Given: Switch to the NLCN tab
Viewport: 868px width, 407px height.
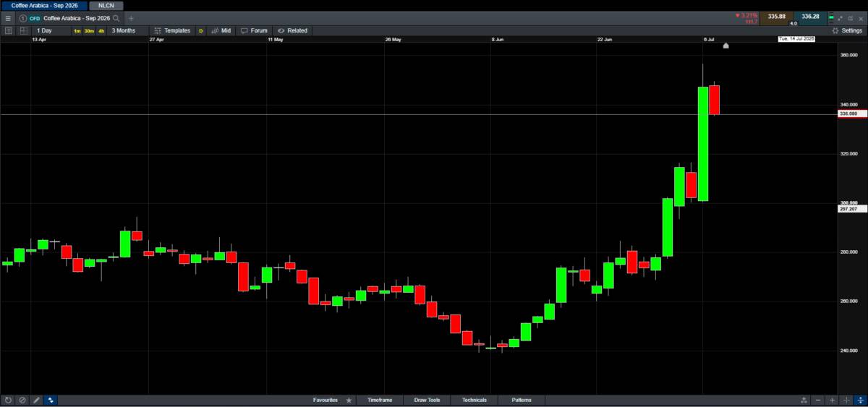Looking at the screenshot, I should click(106, 5).
